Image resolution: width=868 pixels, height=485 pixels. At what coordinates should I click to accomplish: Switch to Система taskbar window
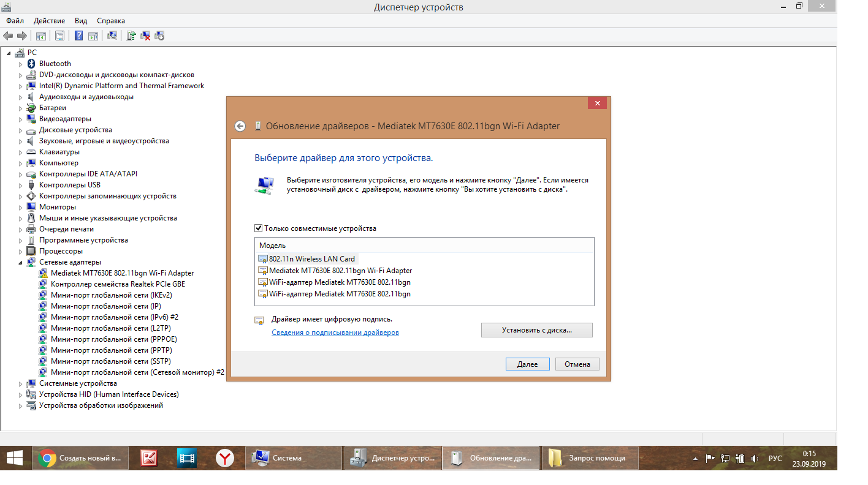point(294,457)
